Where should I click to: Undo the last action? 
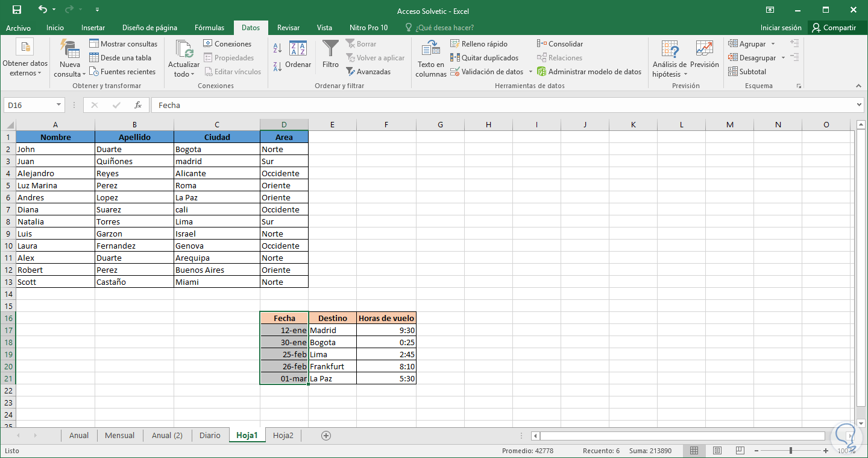pos(42,10)
